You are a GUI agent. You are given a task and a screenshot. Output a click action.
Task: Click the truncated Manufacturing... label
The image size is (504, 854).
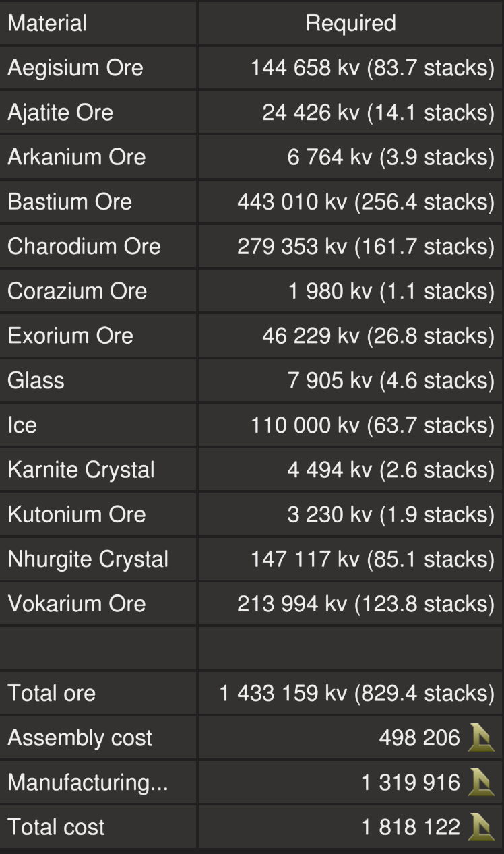pos(88,783)
